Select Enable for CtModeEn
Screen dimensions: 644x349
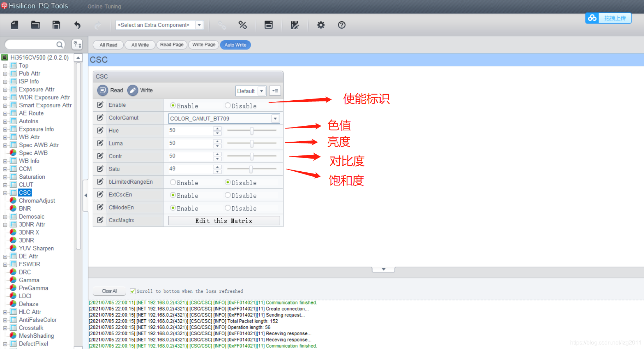(x=173, y=208)
